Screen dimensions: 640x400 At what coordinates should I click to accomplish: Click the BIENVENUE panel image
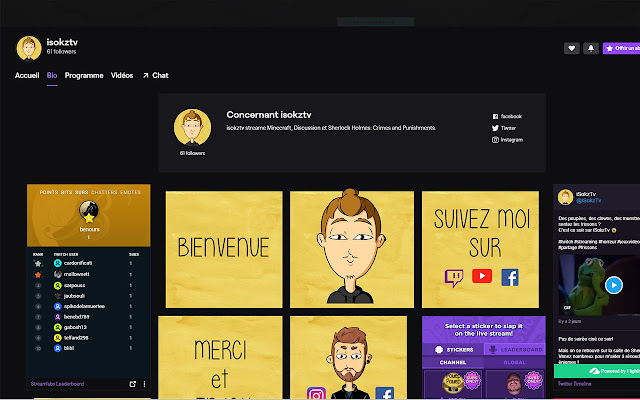(x=224, y=249)
